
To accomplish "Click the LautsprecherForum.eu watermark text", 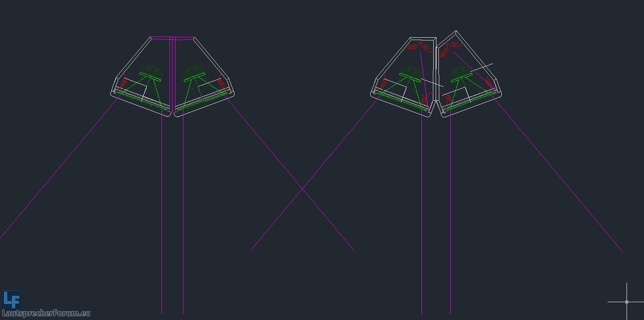I will point(46,314).
